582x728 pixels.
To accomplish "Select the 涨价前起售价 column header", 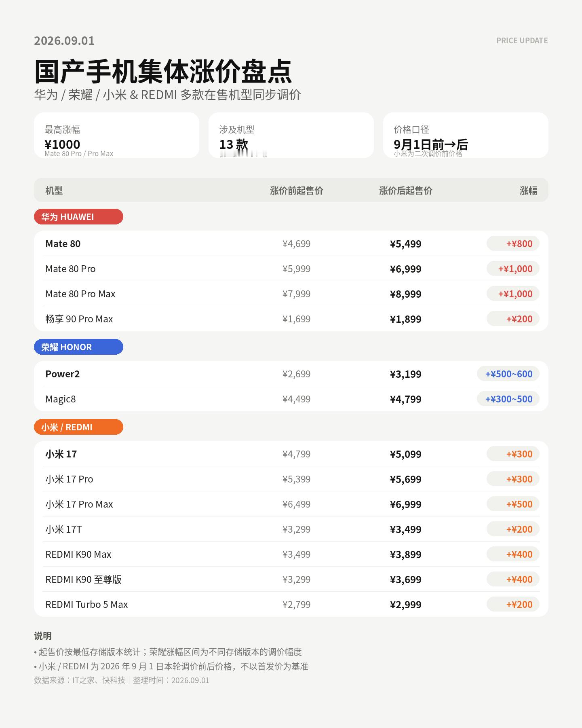I will 297,190.
